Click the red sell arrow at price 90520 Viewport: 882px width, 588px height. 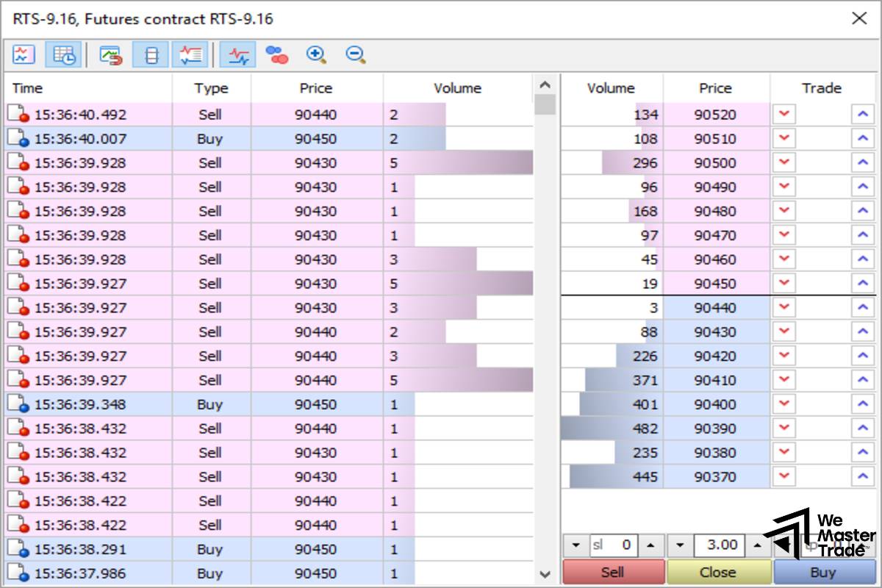point(784,114)
